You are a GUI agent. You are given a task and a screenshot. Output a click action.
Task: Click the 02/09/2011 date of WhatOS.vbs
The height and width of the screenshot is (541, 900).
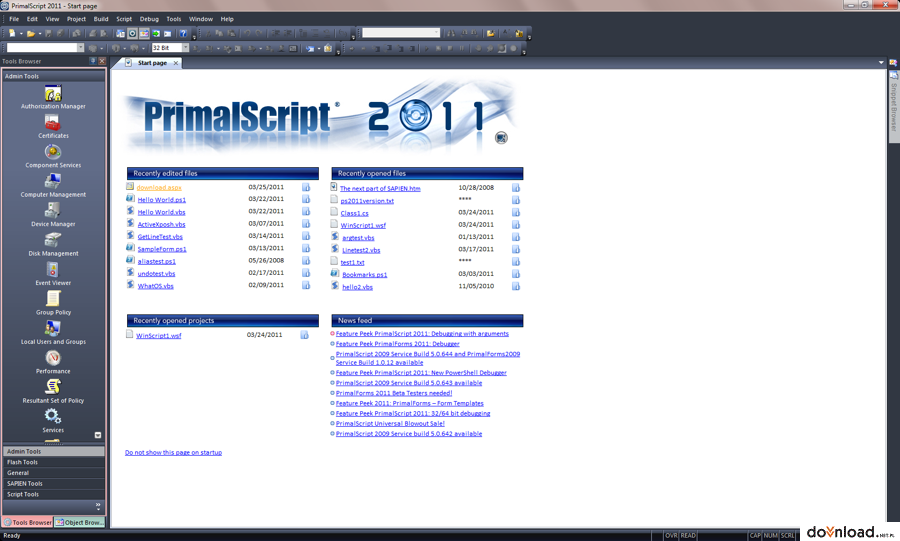(x=266, y=285)
